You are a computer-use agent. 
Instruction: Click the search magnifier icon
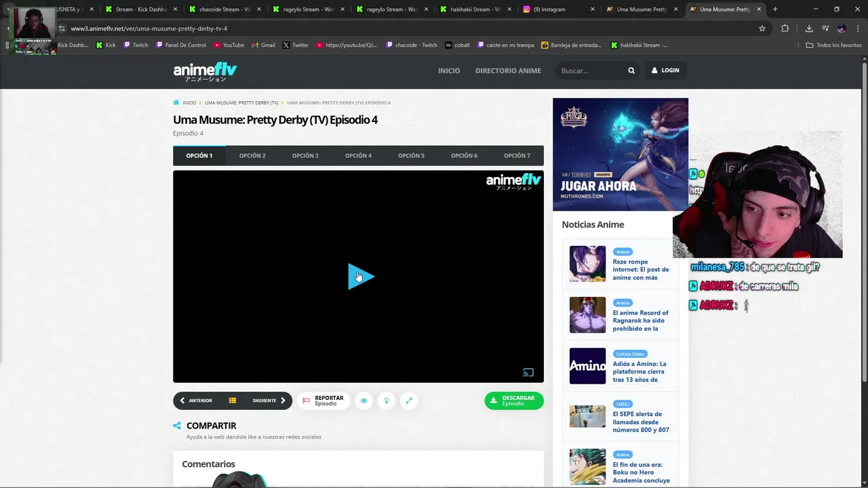coord(631,70)
